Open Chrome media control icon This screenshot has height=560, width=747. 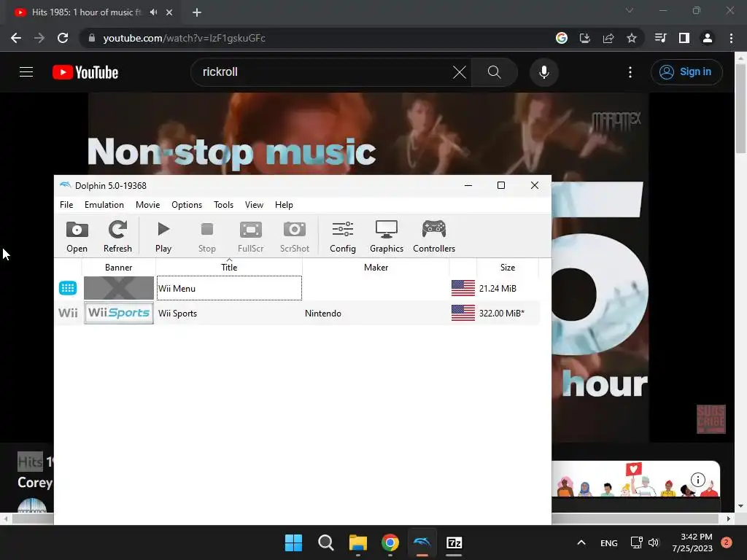click(660, 38)
